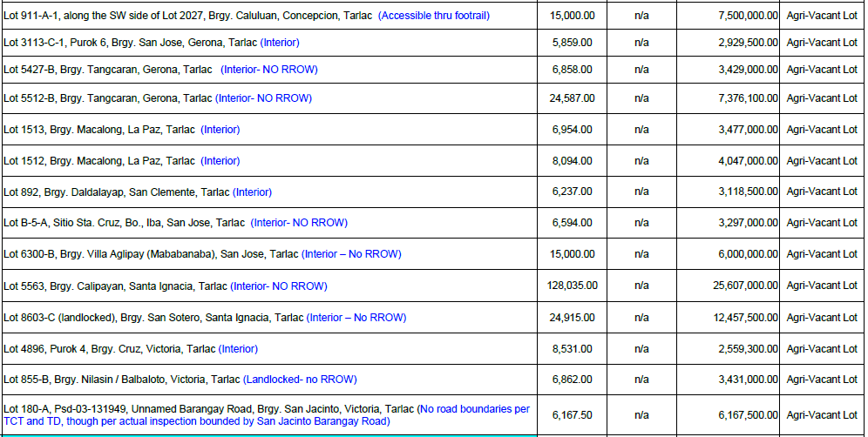Click the blue "Accessible thru footrail" note
The width and height of the screenshot is (868, 437).
pyautogui.click(x=434, y=16)
